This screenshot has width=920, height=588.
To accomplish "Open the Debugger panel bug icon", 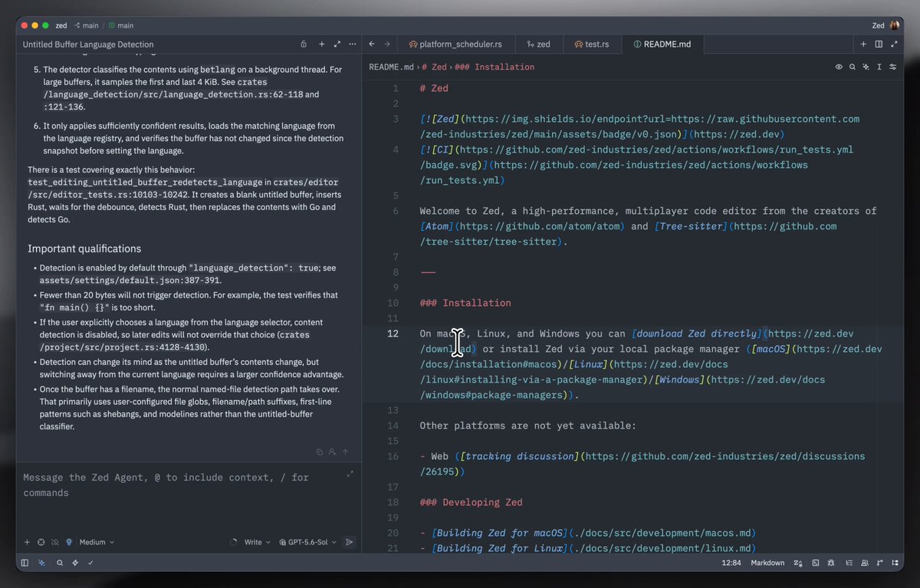I will tap(832, 563).
